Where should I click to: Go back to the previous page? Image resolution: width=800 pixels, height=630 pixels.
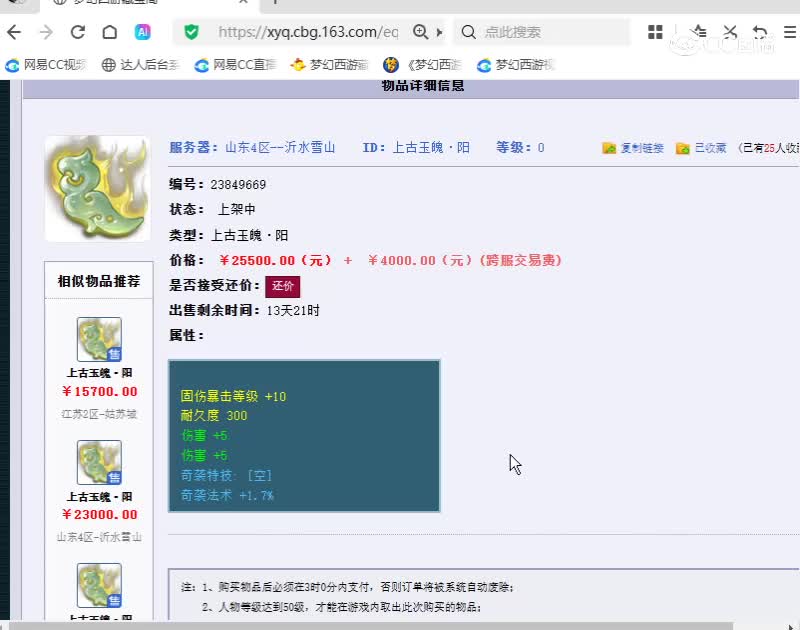14,32
